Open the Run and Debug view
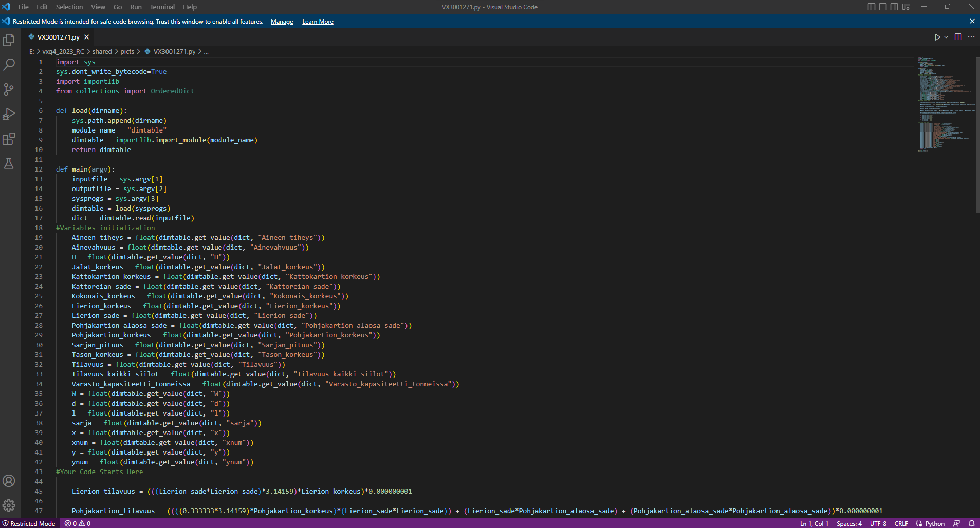Viewport: 980px width, 528px height. 9,114
